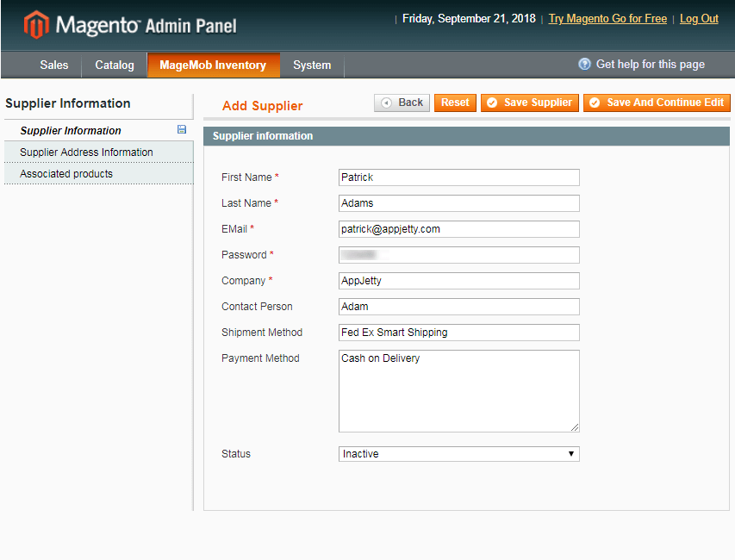Focus the EMail input field
Viewport: 735px width, 560px height.
click(458, 229)
